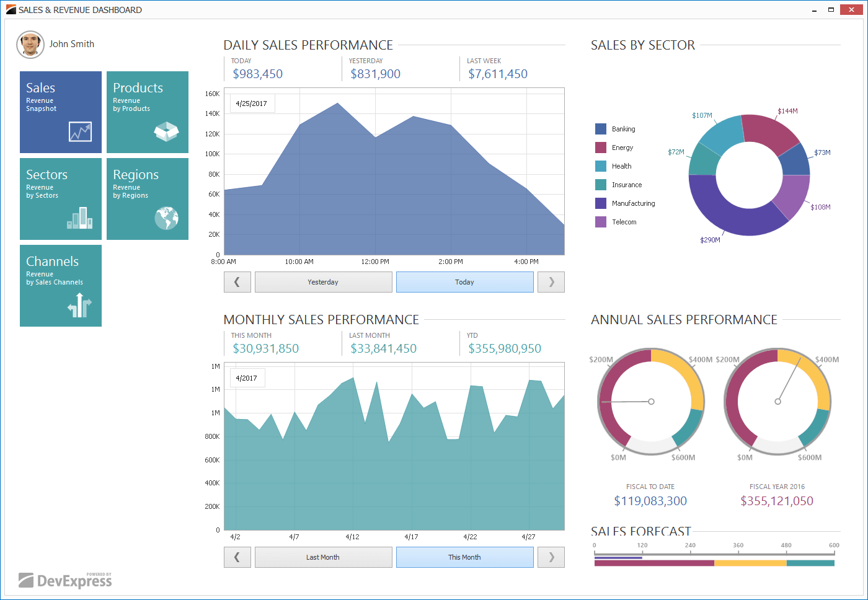Image resolution: width=868 pixels, height=600 pixels.
Task: Click the left chevron below the daily sales chart
Action: (237, 281)
